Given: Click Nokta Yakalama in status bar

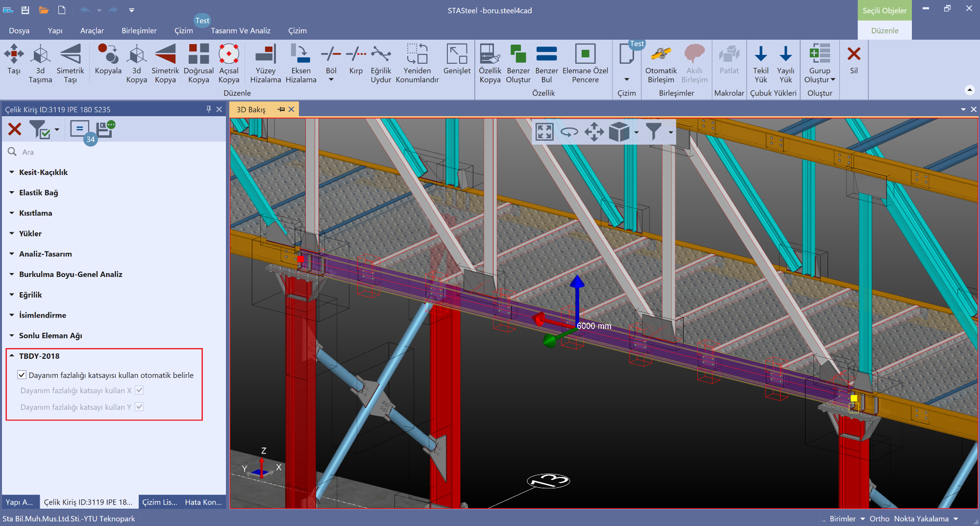Looking at the screenshot, I should coord(921,519).
